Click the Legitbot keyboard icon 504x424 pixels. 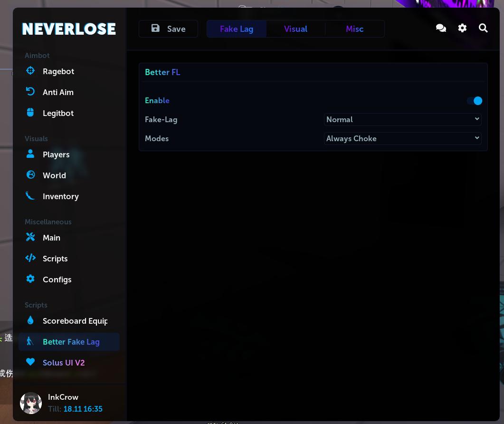pos(30,112)
